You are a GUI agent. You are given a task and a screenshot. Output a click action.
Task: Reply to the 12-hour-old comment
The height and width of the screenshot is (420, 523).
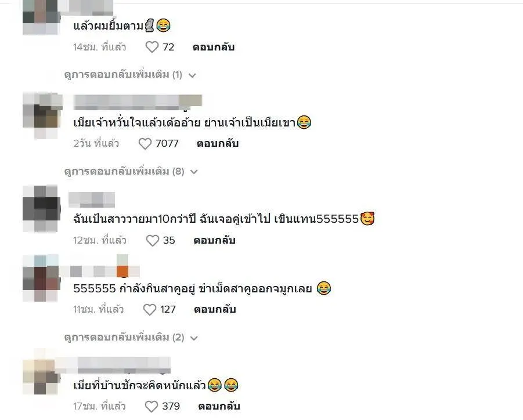tap(214, 240)
